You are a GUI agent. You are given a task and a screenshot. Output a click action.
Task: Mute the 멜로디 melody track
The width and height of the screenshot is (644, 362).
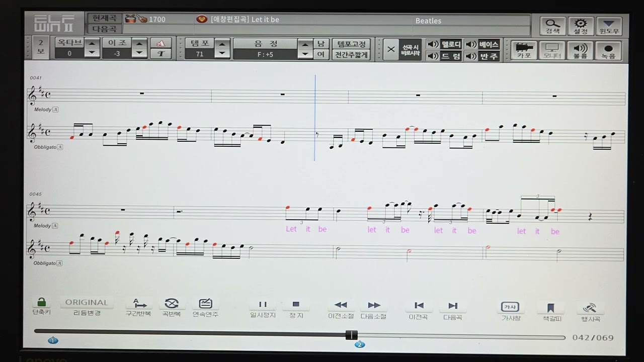[x=444, y=44]
